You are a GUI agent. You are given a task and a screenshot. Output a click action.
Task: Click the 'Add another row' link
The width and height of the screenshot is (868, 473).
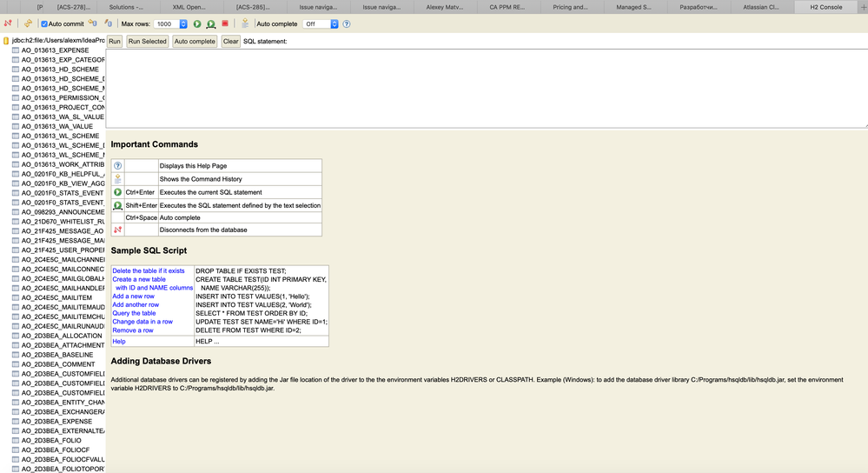(136, 304)
